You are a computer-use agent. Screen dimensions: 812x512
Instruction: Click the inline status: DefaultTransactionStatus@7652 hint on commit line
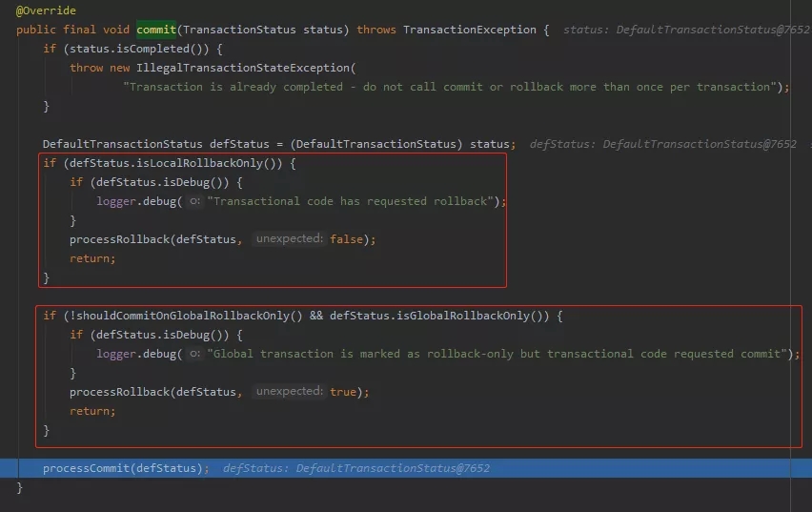(x=686, y=30)
